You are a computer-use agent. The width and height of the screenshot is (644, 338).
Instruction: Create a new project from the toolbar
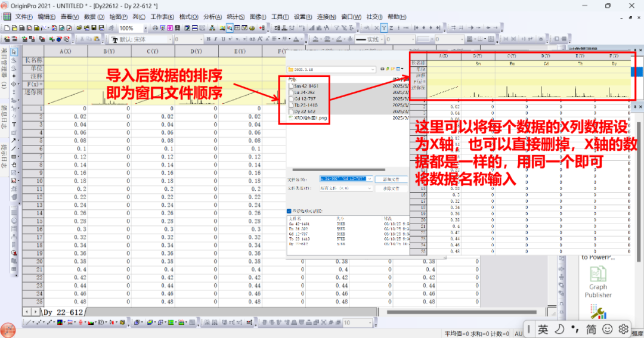[x=7, y=28]
